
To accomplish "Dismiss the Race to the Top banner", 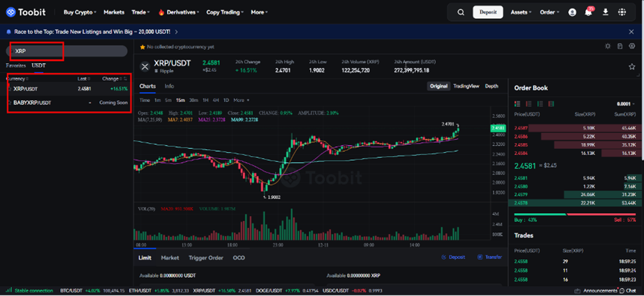I will [631, 32].
